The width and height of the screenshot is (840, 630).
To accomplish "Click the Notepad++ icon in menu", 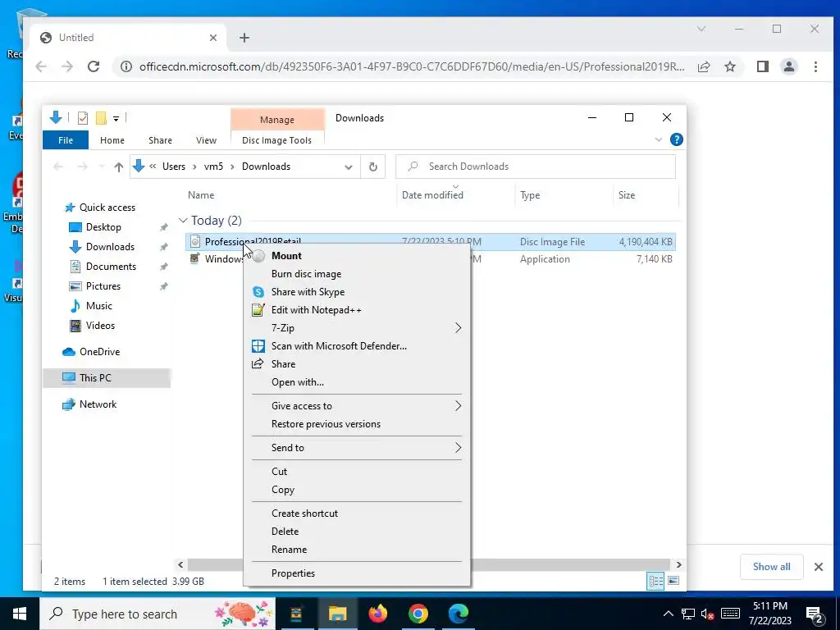I will [258, 310].
